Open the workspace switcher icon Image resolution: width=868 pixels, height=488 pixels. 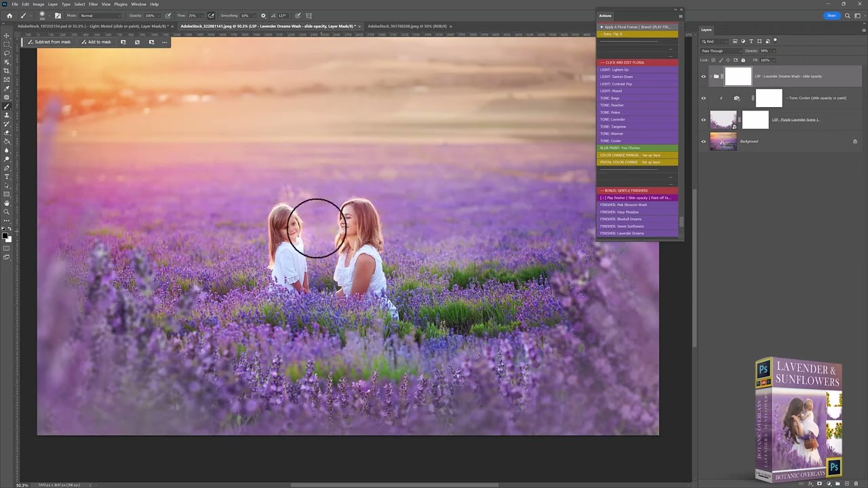point(858,16)
